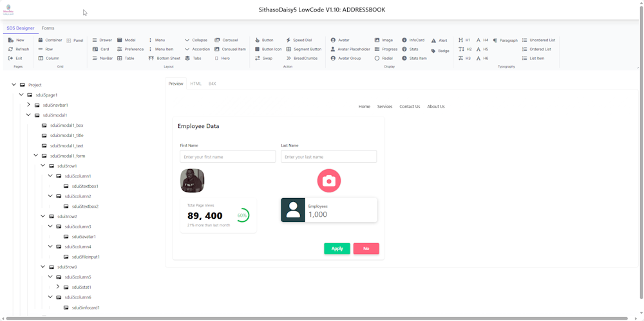This screenshot has height=321, width=644.
Task: Insert a Table component
Action: coord(126,59)
